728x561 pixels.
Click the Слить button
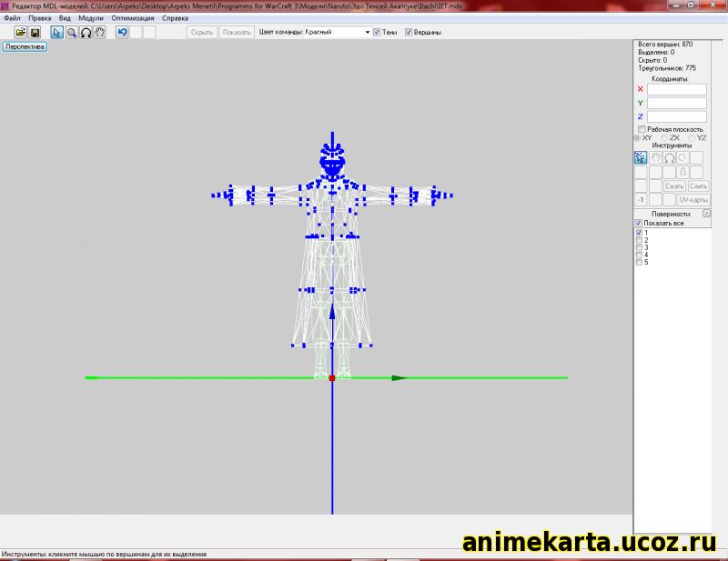[698, 186]
